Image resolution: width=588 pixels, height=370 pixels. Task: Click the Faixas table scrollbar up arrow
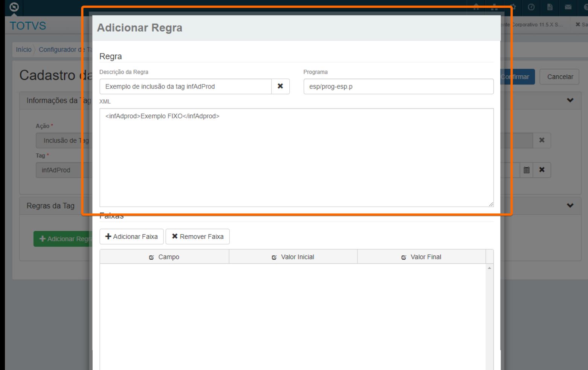489,268
